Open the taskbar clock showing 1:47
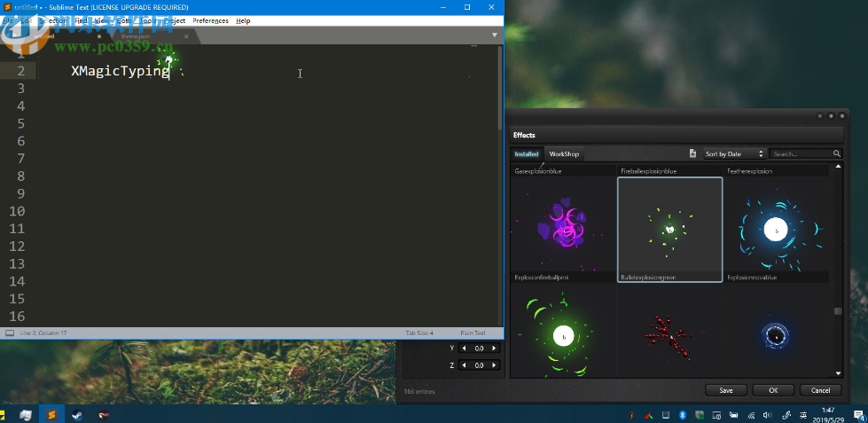This screenshot has width=868, height=423. tap(828, 414)
